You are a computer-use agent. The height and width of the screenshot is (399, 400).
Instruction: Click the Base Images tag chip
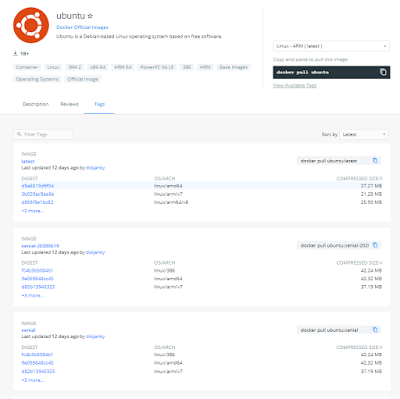[x=233, y=67]
